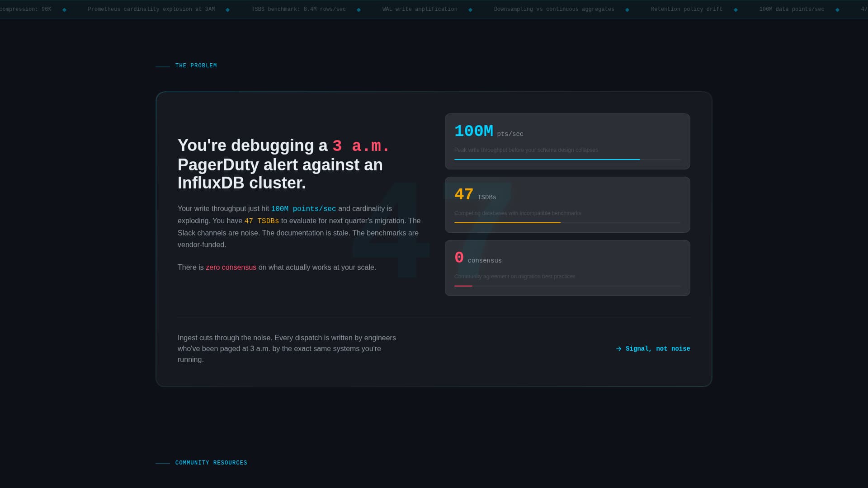Click the arrow icon before 'Signal, not noise'
868x488 pixels.
(618, 349)
